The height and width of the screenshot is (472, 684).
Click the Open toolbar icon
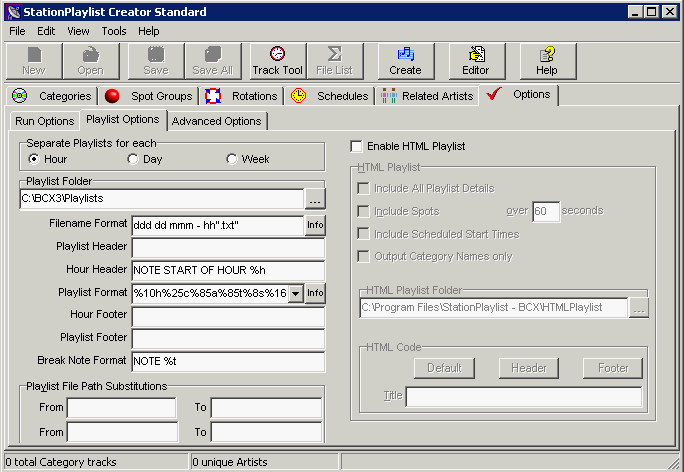click(91, 61)
